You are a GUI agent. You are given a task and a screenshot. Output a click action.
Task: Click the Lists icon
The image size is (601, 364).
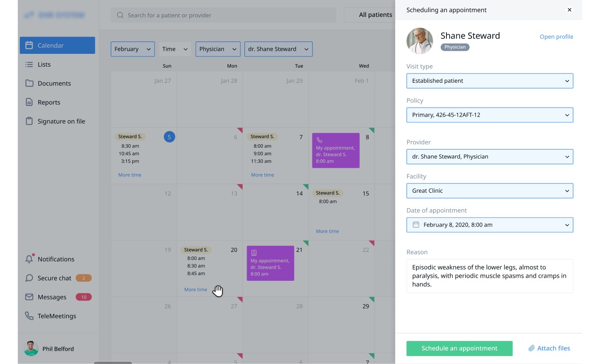point(29,65)
